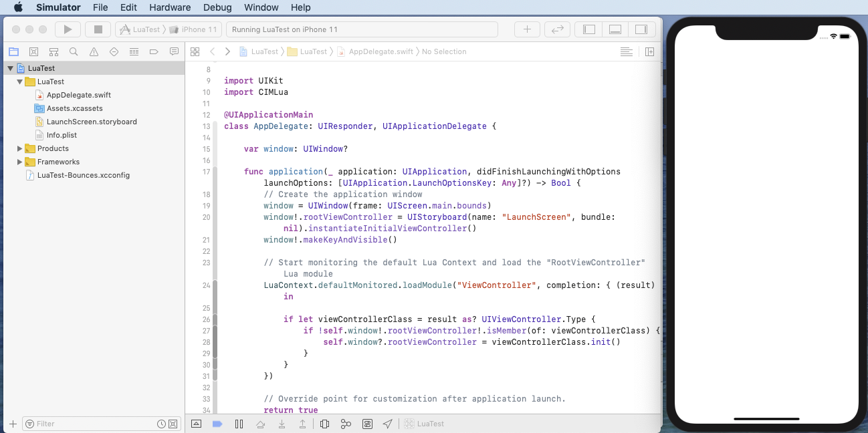
Task: Open the Source Control navigator
Action: (x=33, y=51)
